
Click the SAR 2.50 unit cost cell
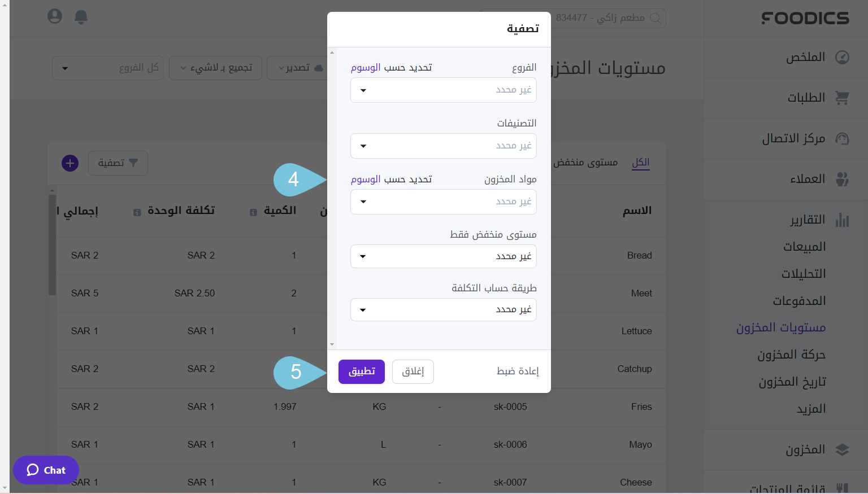[x=194, y=294]
